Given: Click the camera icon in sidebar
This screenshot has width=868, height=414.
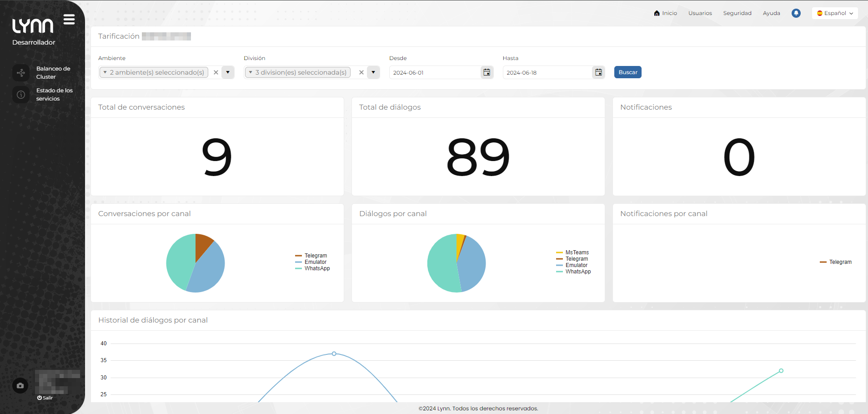Looking at the screenshot, I should coord(20,386).
